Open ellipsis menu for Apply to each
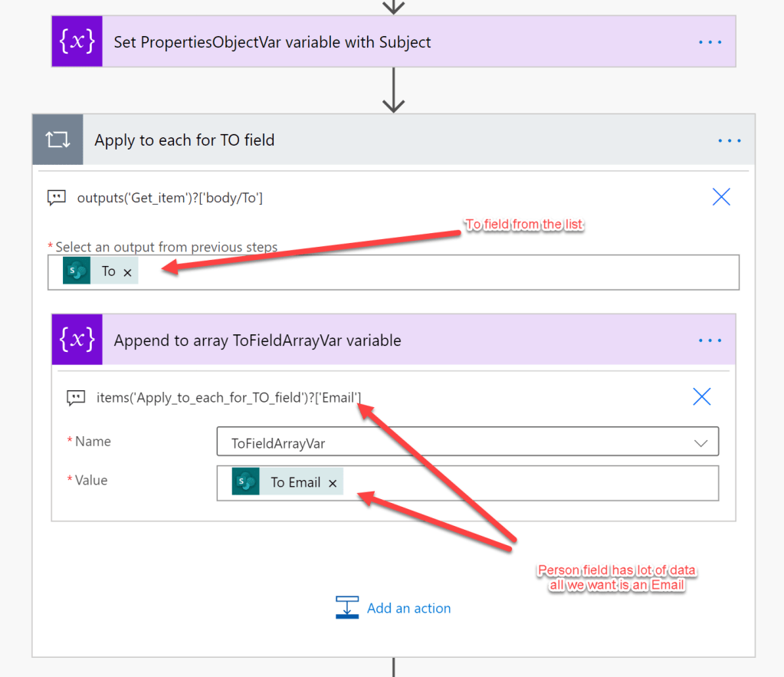 coord(729,141)
